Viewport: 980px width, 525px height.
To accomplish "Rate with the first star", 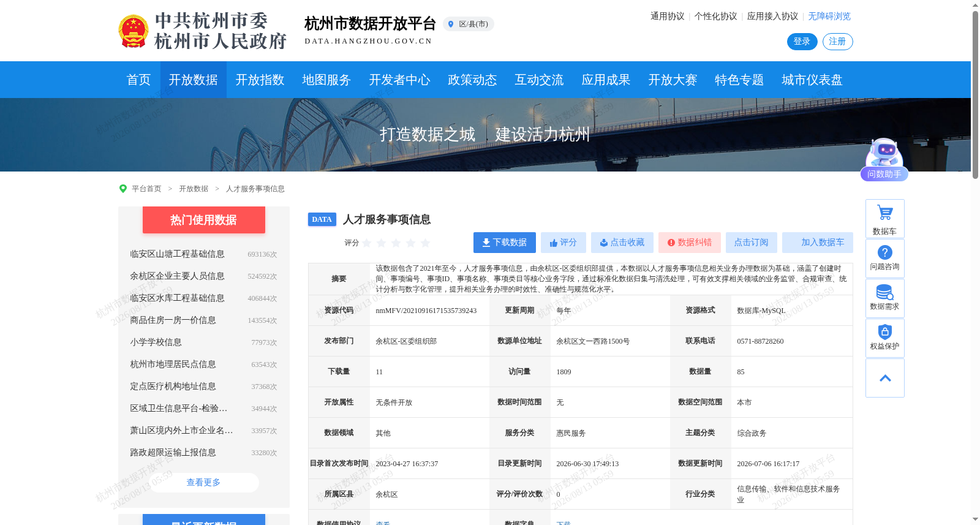I will click(367, 243).
